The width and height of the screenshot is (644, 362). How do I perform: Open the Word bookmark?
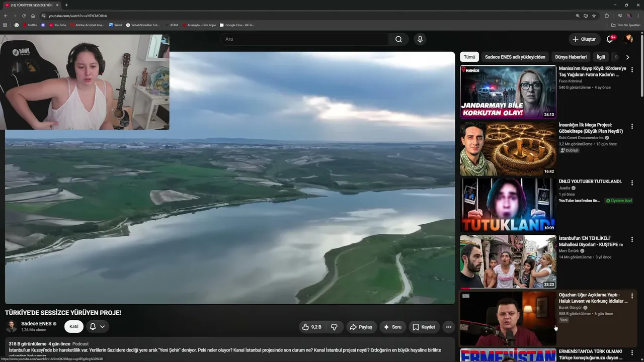pos(115,25)
